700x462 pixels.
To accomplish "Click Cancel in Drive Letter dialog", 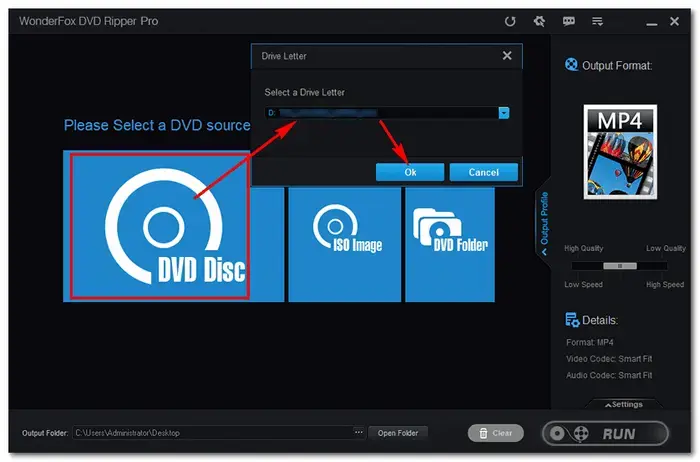I will coord(483,172).
